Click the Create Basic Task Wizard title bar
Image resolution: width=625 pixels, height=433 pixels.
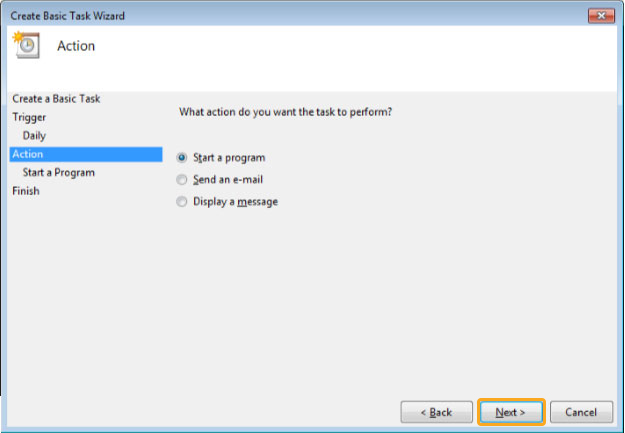click(x=295, y=16)
